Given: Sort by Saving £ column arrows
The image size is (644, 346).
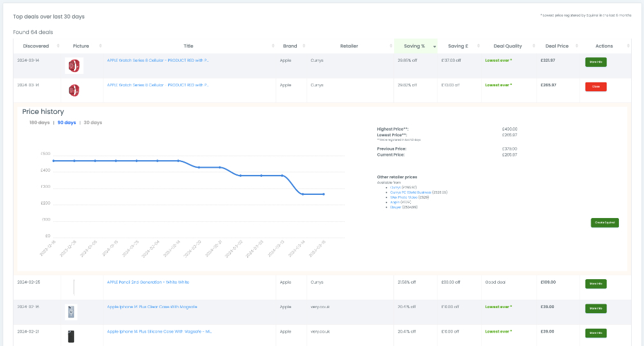Looking at the screenshot, I should pyautogui.click(x=476, y=46).
